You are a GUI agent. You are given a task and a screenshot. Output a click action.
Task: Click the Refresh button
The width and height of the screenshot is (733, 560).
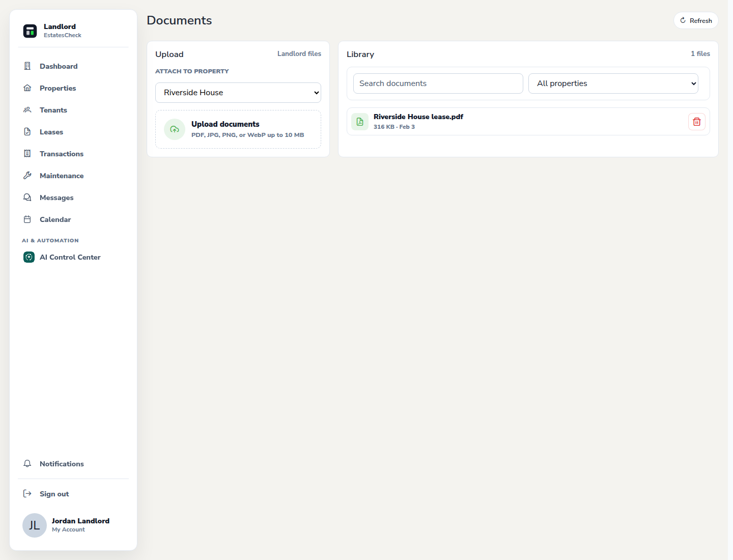696,20
